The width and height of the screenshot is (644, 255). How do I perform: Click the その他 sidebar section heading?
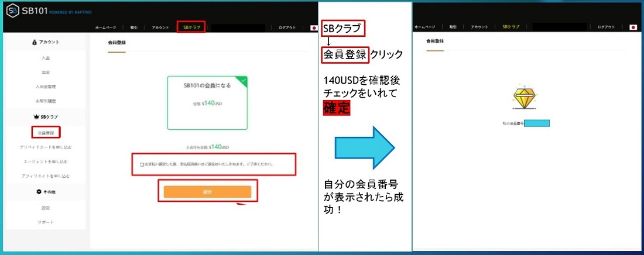(x=49, y=192)
